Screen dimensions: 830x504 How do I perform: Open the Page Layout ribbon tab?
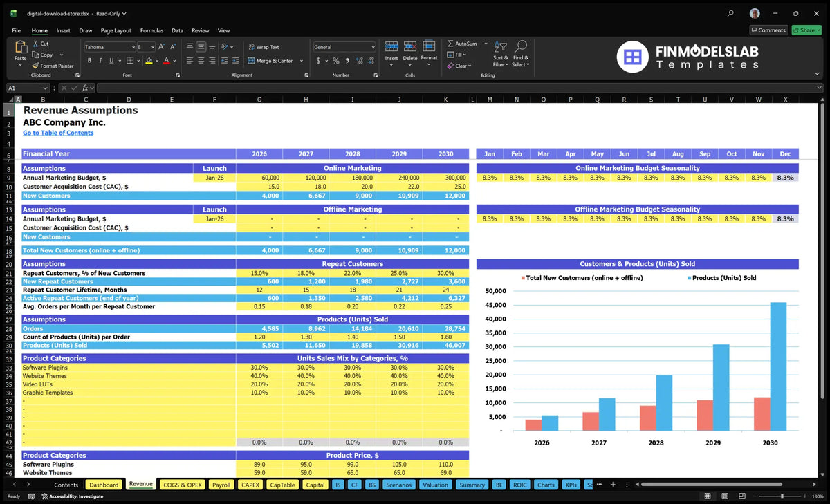pos(116,30)
